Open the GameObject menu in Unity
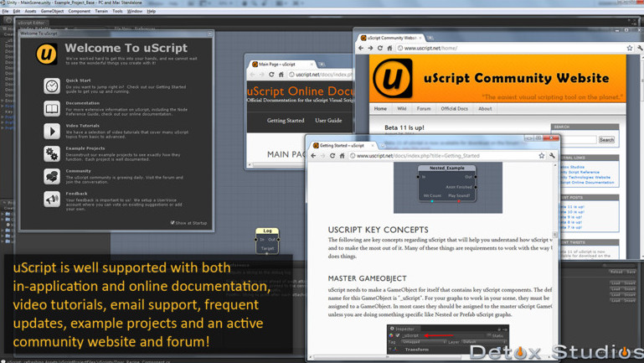The height and width of the screenshot is (363, 644). (x=52, y=11)
